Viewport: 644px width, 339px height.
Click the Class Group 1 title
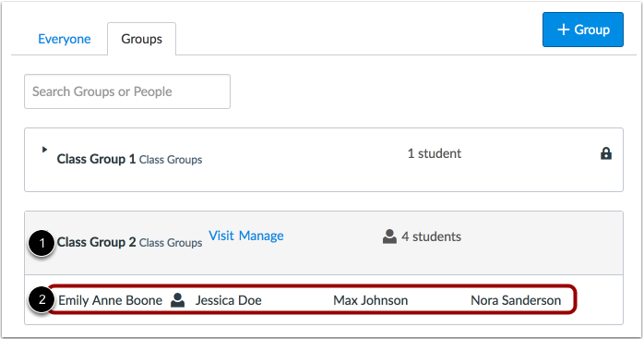pos(96,159)
